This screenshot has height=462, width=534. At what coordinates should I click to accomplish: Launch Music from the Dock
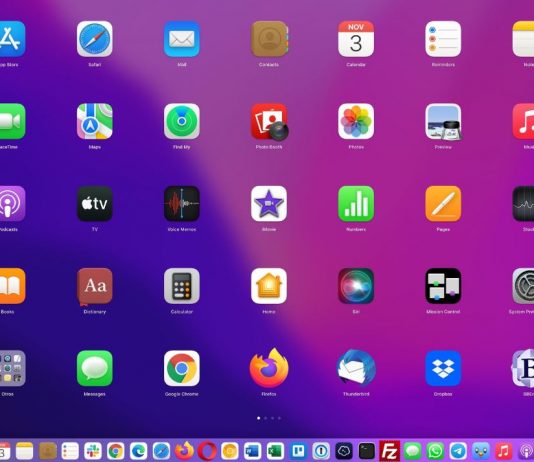pyautogui.click(x=504, y=451)
